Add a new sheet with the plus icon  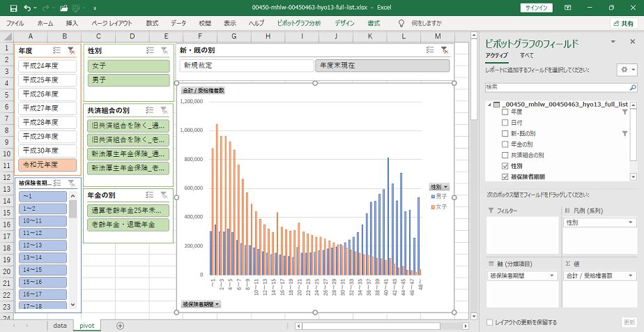click(120, 326)
